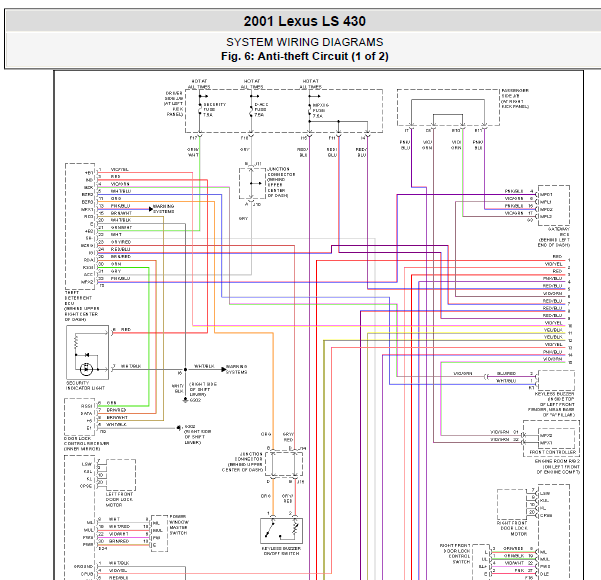
Task: Click the upper junction connector J11 box
Action: coord(252,183)
